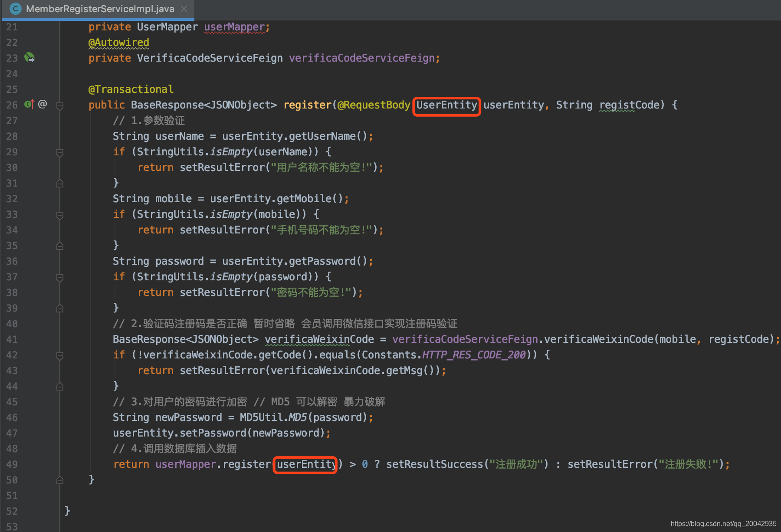Click the string "注册失败!"
This screenshot has height=532, width=781.
coord(689,464)
